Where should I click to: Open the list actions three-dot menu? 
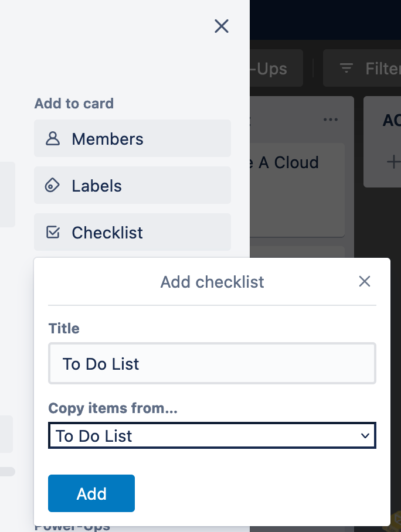331,120
